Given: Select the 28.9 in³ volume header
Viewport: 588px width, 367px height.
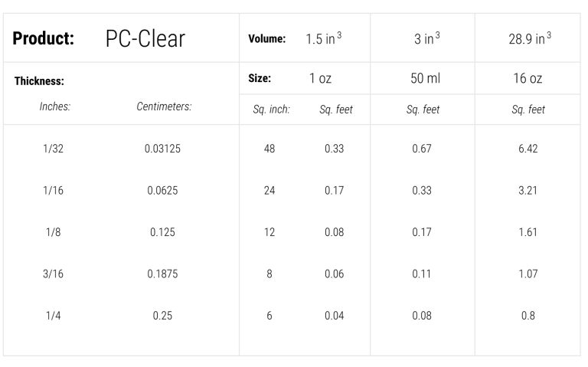Looking at the screenshot, I should tap(530, 38).
